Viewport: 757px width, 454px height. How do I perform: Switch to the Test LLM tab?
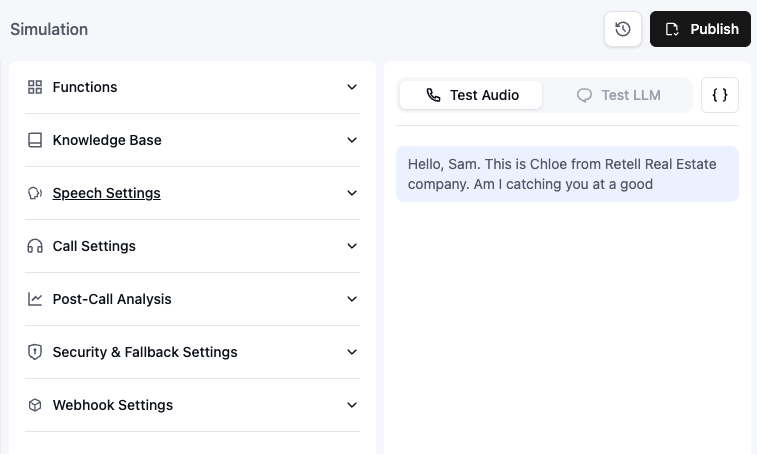pyautogui.click(x=618, y=95)
